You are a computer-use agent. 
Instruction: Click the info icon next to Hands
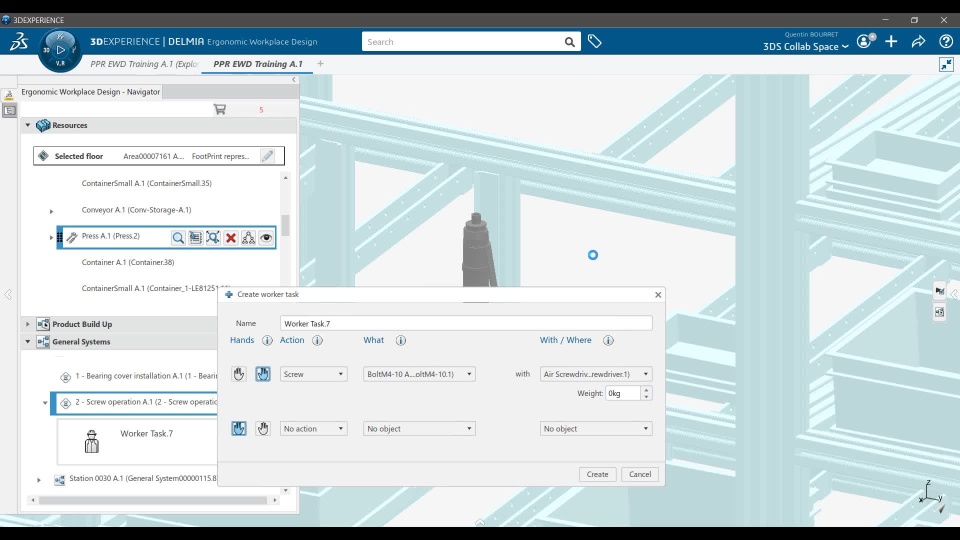pos(267,340)
